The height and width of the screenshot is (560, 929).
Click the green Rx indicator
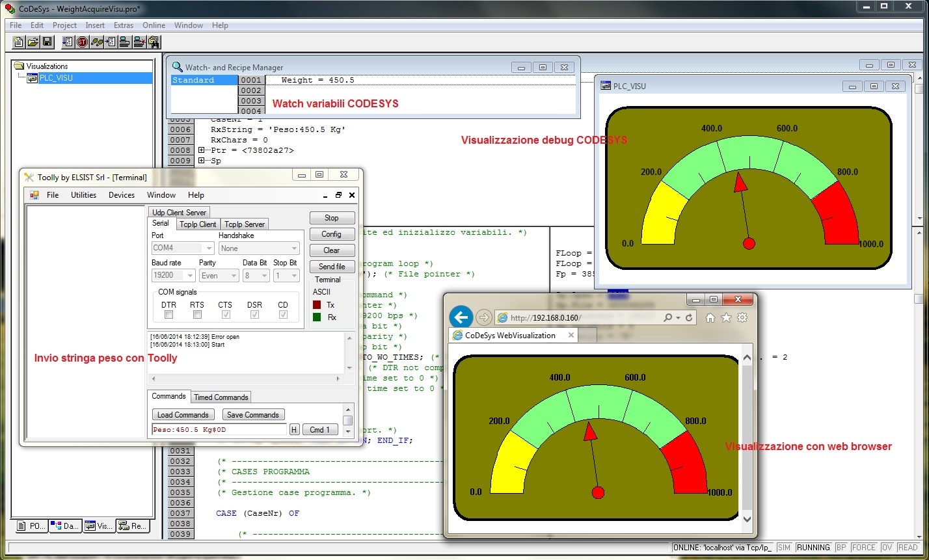317,317
